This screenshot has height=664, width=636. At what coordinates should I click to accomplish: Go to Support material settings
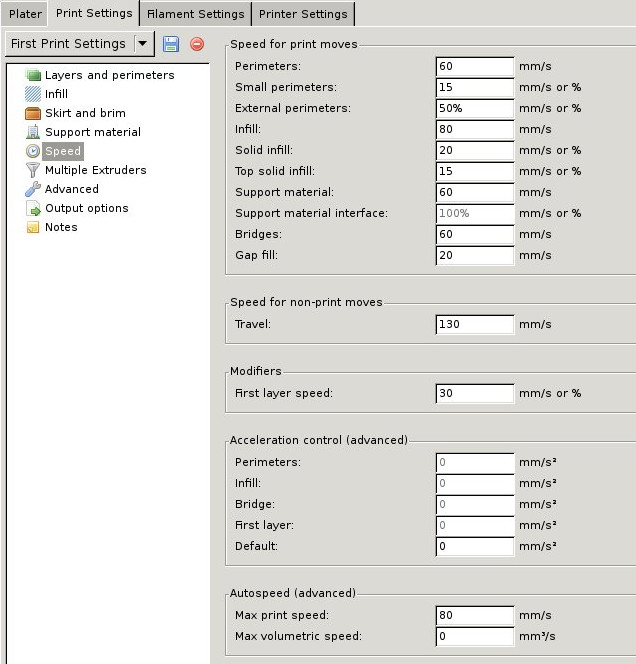[92, 132]
